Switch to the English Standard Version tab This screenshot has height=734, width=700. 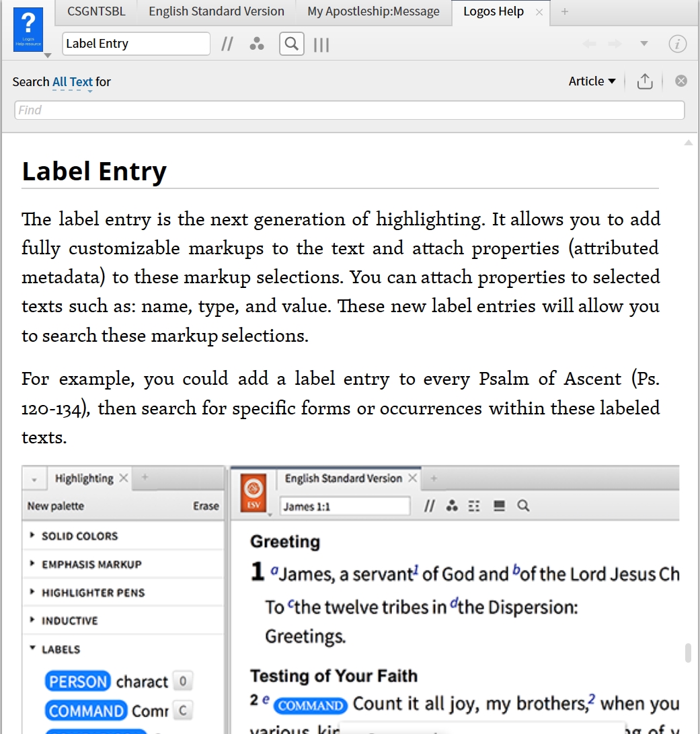216,11
